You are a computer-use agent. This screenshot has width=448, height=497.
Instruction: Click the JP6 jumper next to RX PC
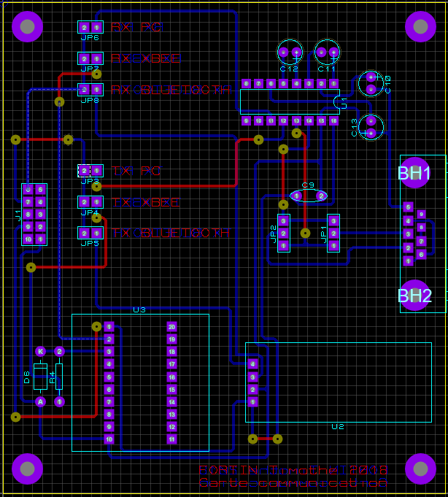(x=90, y=27)
